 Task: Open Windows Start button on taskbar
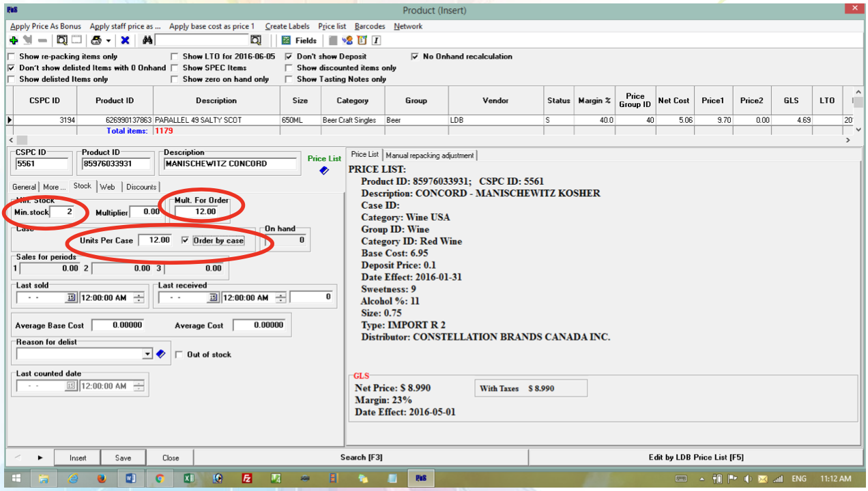click(x=16, y=479)
